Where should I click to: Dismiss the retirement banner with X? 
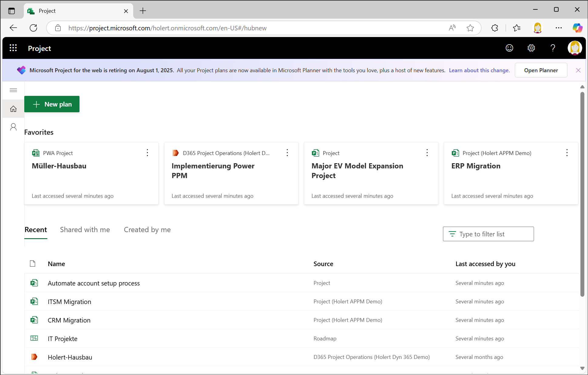click(578, 70)
